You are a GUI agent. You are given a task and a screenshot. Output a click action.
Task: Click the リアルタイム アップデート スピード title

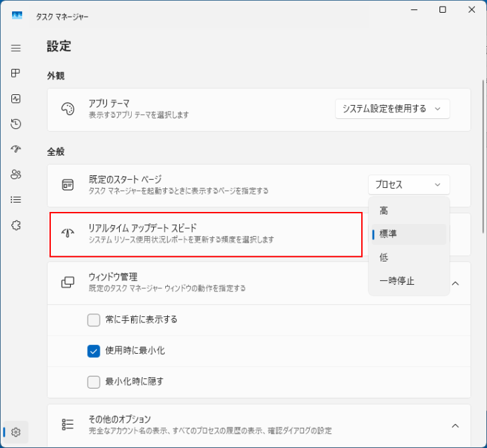point(142,228)
